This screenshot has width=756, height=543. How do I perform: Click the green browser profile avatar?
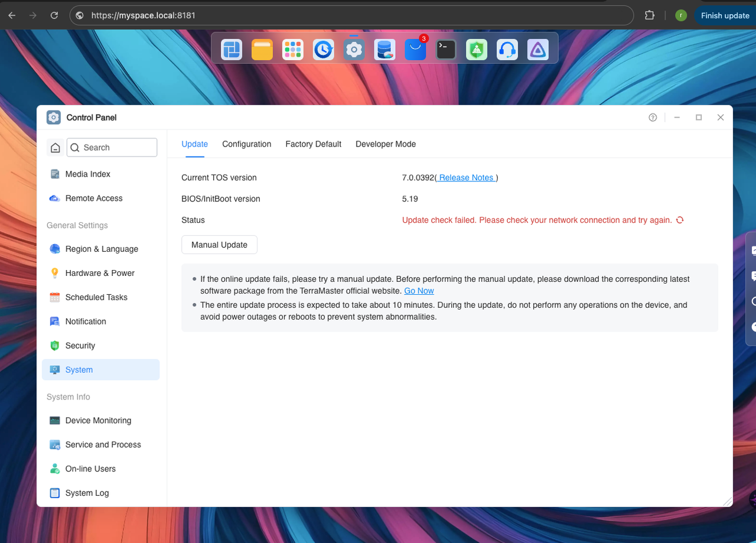click(681, 15)
